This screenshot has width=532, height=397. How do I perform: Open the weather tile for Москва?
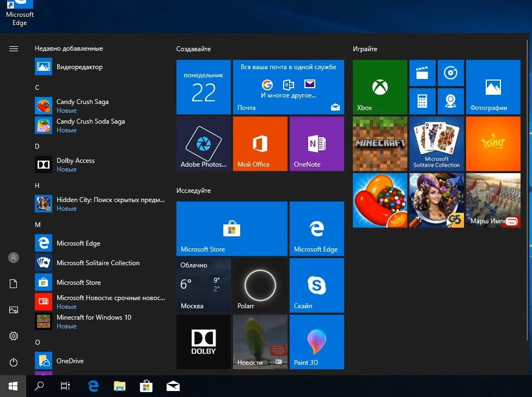click(x=203, y=285)
